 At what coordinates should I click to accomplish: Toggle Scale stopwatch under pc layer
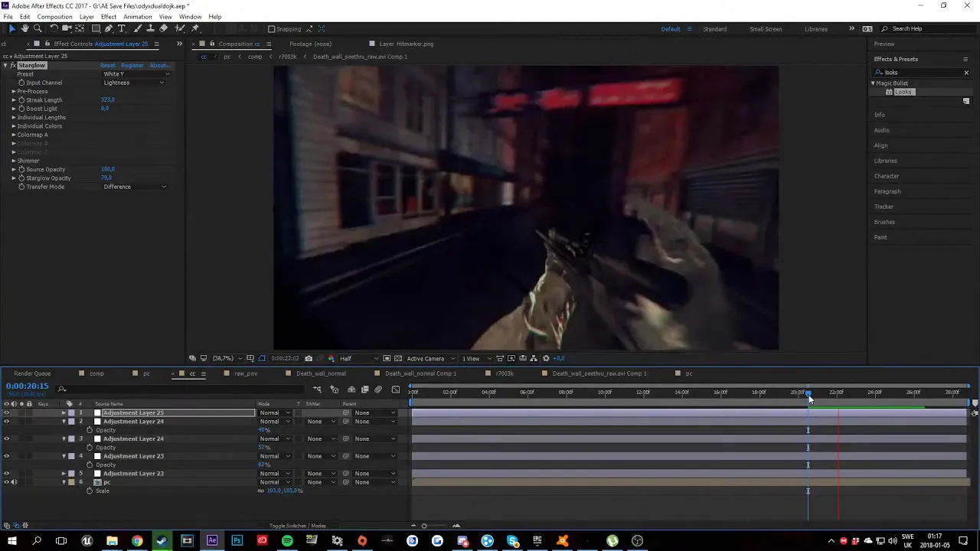coord(90,491)
